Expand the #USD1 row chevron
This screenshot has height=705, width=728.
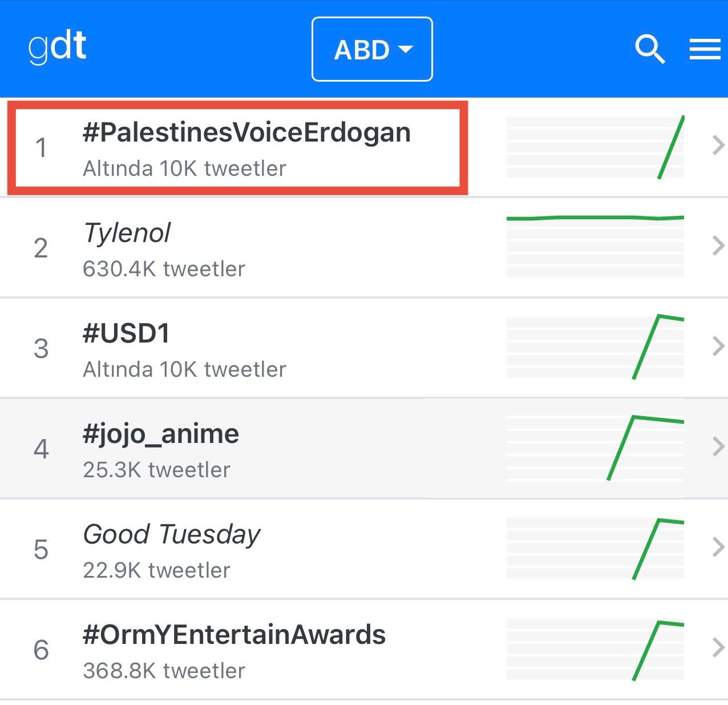click(718, 347)
